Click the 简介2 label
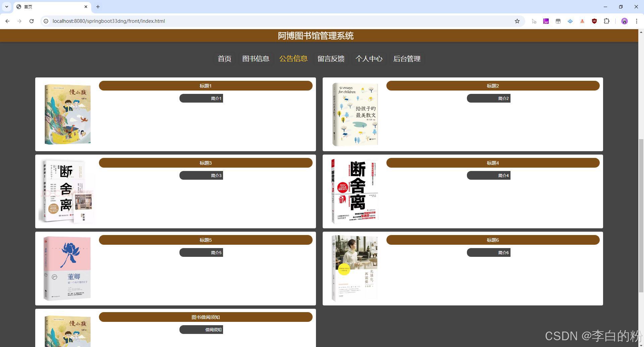The height and width of the screenshot is (347, 644). [489, 98]
